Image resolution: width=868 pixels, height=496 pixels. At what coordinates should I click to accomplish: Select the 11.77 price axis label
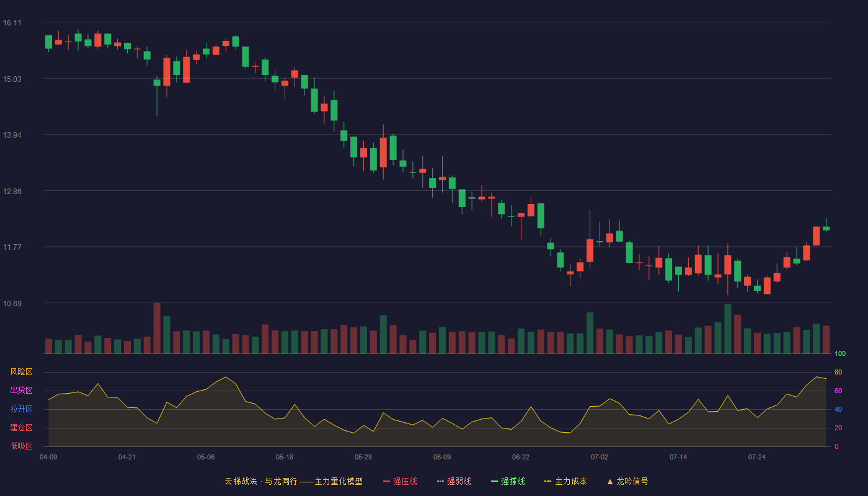[x=12, y=247]
